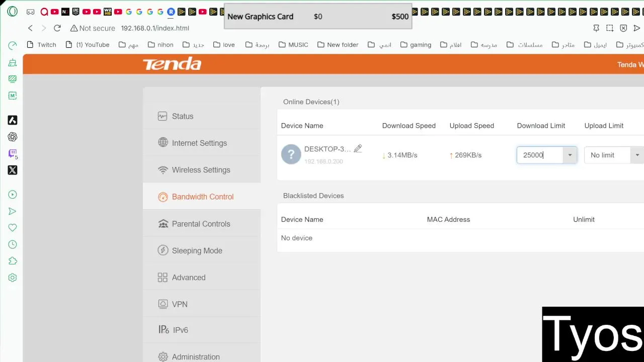Open the Player icon in the sidebar

[x=13, y=195]
